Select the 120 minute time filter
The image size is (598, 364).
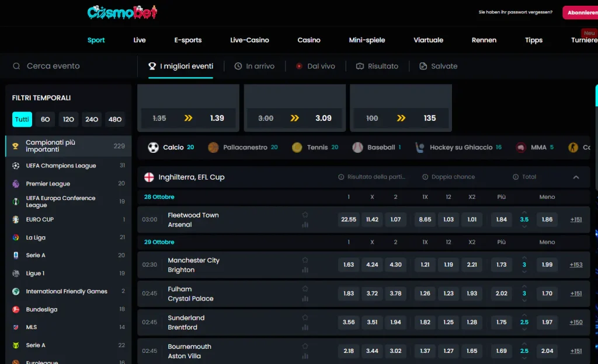tap(69, 119)
